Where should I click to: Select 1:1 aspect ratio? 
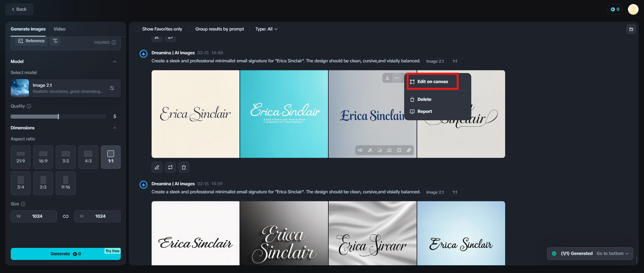111,157
